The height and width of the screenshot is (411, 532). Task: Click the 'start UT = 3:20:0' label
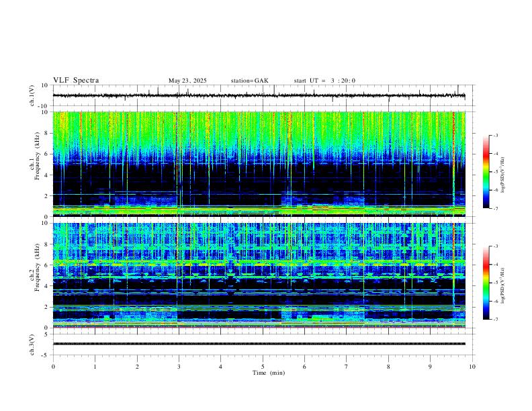coord(324,81)
